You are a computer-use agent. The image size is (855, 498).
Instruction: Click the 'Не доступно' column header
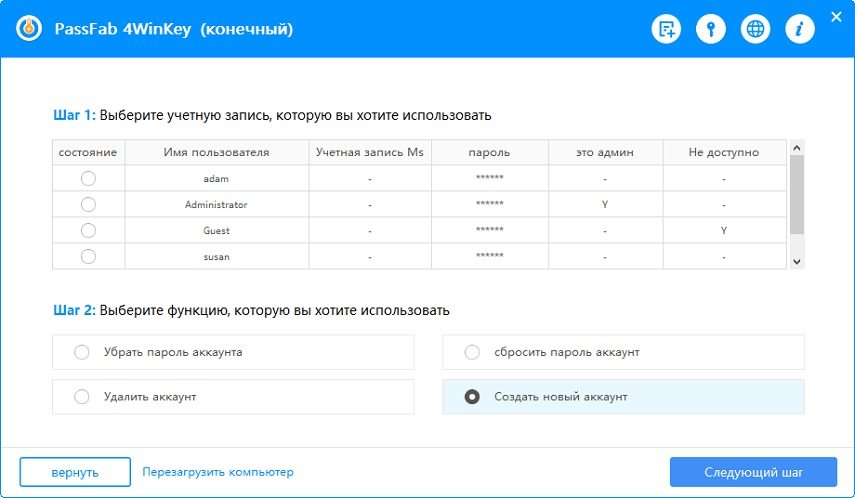coord(724,152)
